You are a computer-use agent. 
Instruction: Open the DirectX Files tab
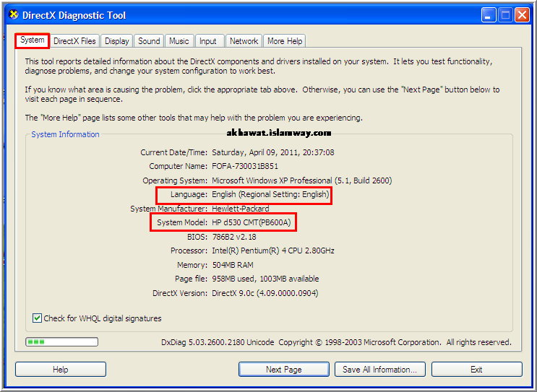click(74, 41)
